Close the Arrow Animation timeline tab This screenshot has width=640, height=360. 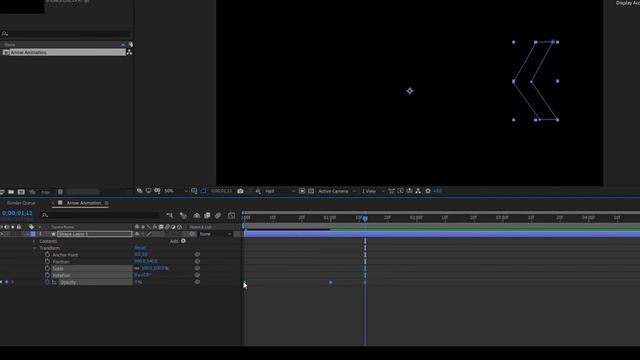(53, 203)
